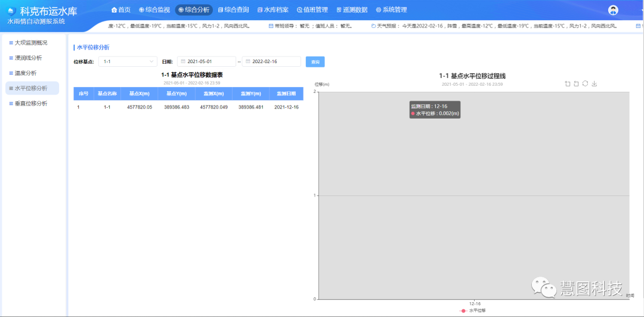Select 垂直位移分析 in the sidebar
The width and height of the screenshot is (644, 317).
tap(32, 104)
